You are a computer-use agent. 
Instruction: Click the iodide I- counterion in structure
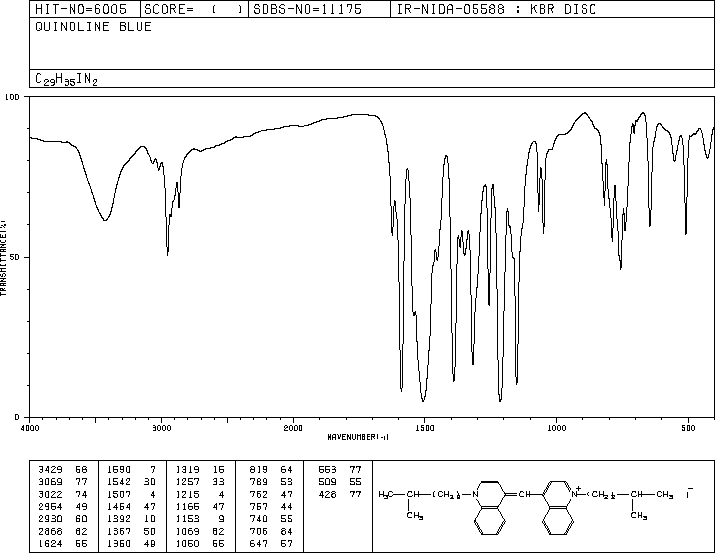[689, 493]
